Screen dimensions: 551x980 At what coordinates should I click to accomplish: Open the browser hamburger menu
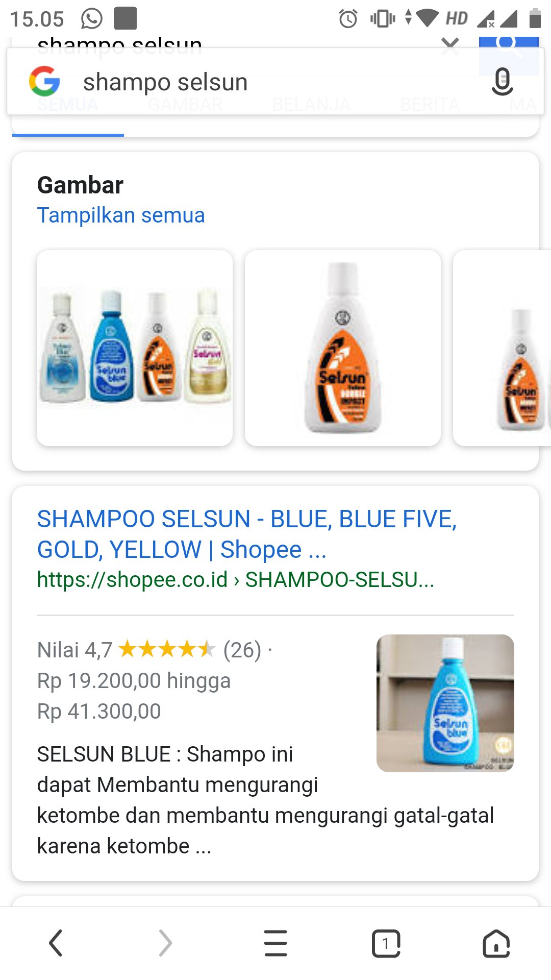point(275,943)
